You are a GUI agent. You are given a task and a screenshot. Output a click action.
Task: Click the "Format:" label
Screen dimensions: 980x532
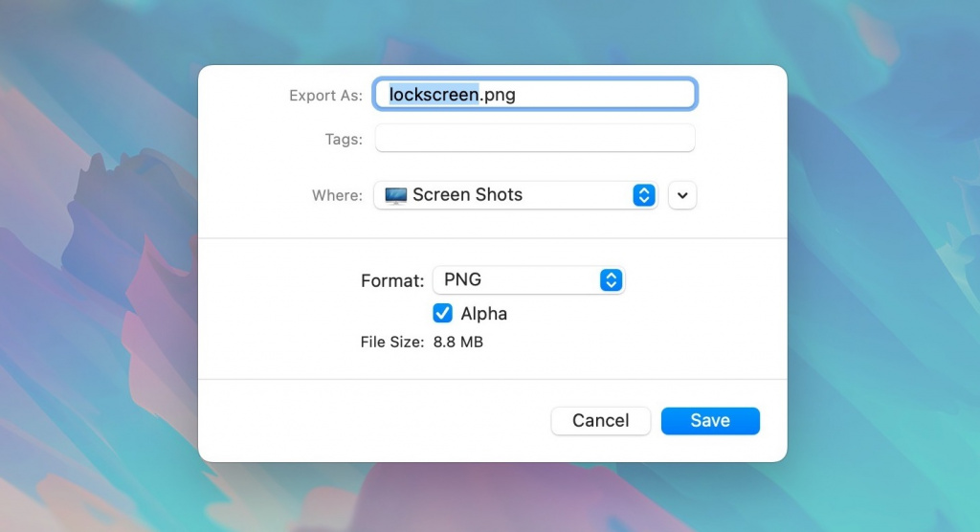[392, 281]
